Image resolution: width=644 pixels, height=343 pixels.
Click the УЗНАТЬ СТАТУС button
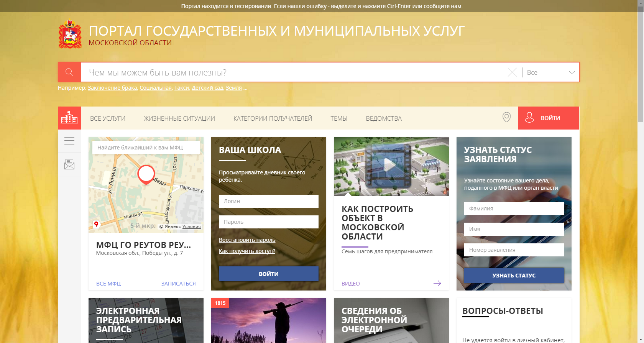(x=514, y=275)
